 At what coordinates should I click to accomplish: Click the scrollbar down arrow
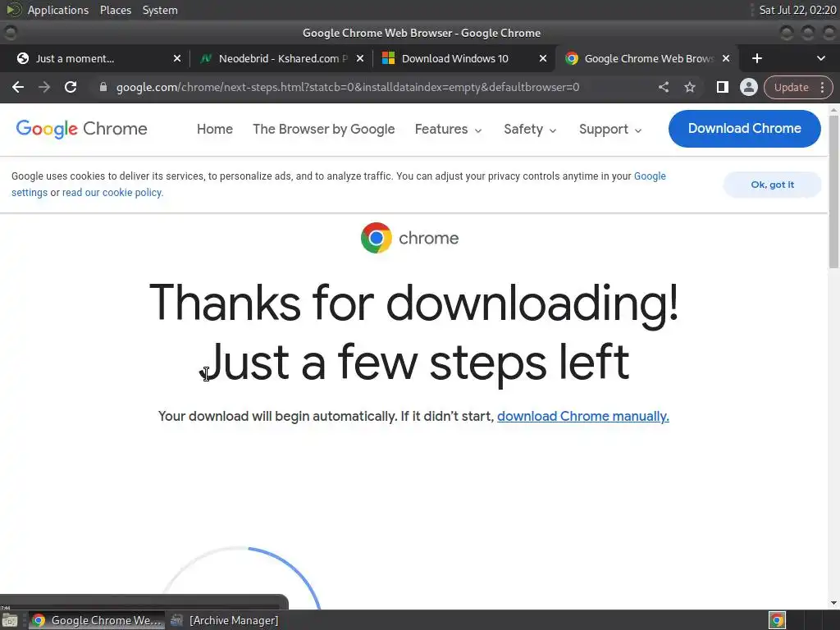click(833, 603)
